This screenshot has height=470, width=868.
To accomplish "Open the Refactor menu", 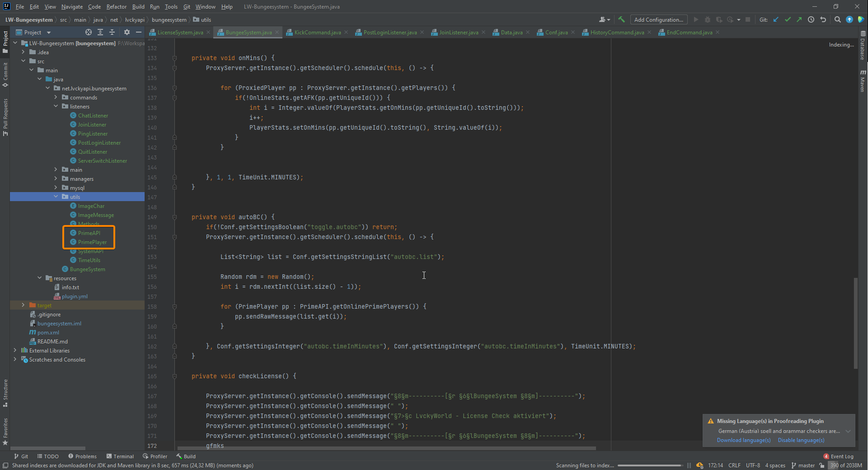I will (x=116, y=7).
